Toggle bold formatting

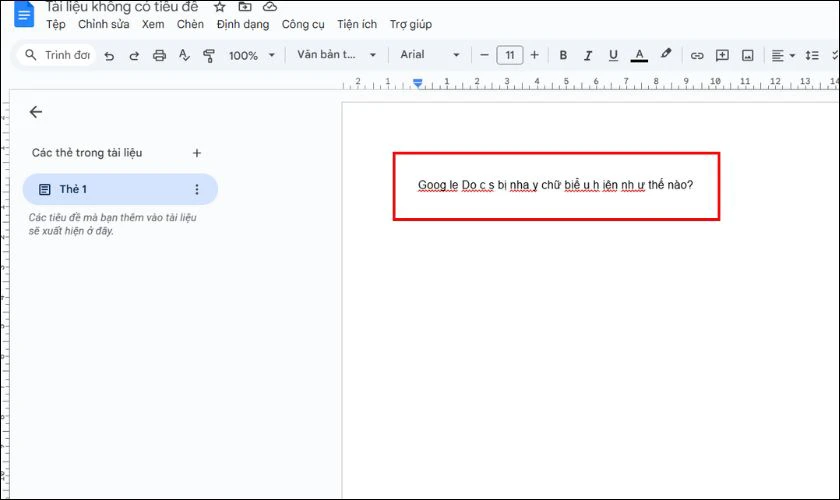pos(563,55)
